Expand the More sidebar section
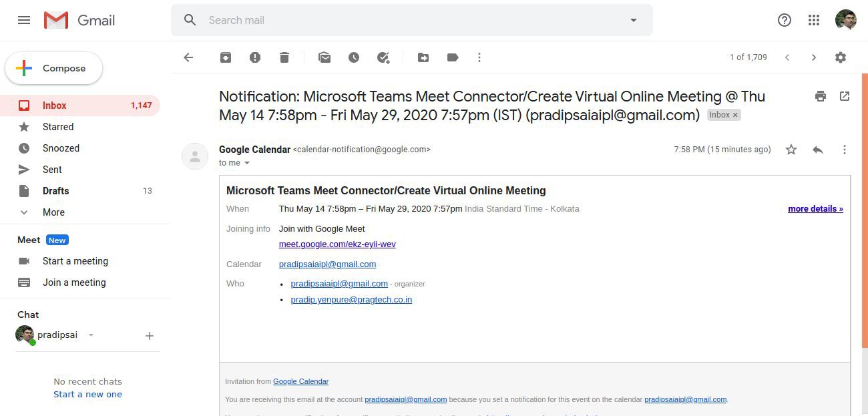Screen dimensions: 868x416 pyautogui.click(x=80, y=212)
